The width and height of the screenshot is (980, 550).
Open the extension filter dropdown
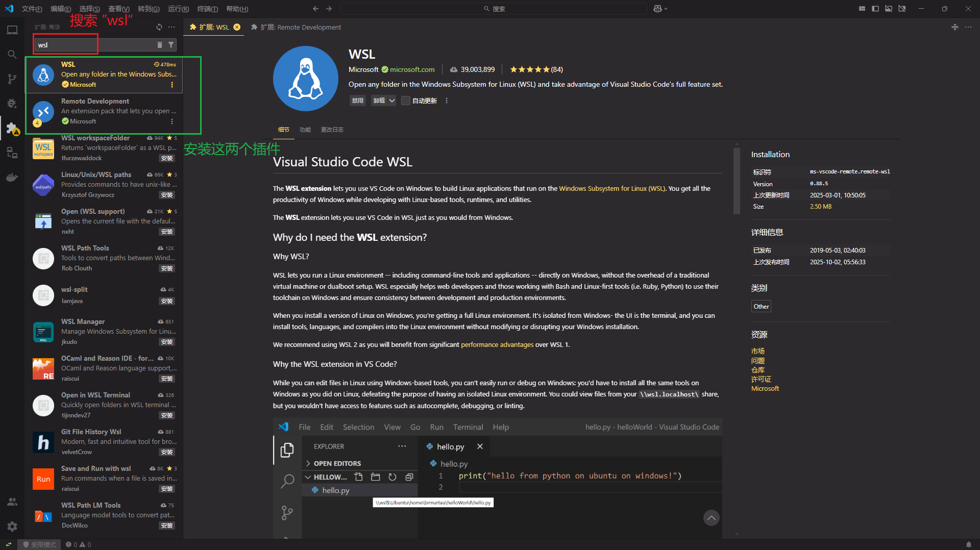click(x=171, y=45)
